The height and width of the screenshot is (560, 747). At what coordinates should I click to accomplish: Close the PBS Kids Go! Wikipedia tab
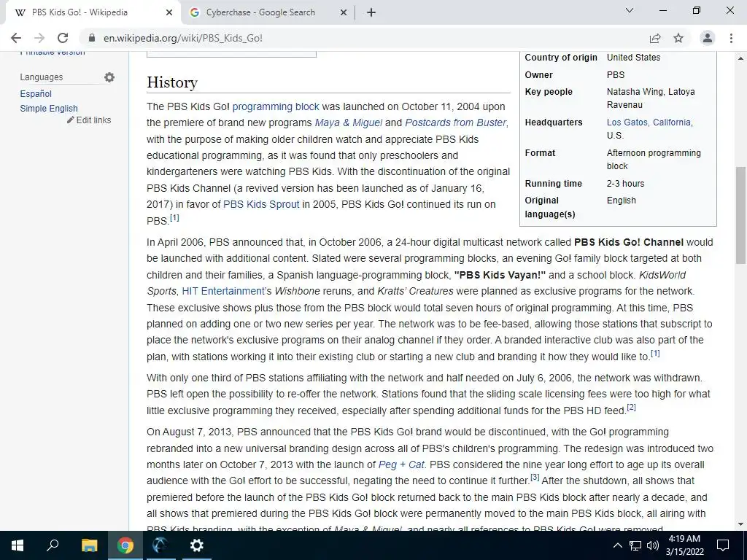click(169, 12)
